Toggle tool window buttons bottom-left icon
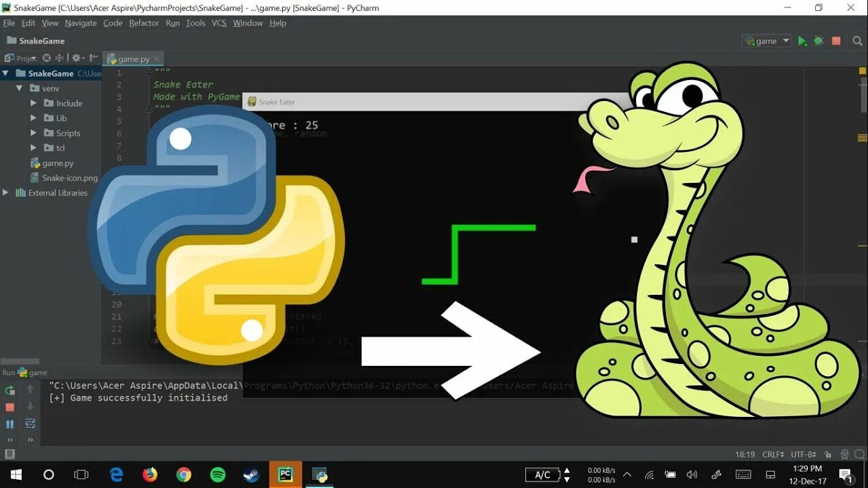 point(9,454)
